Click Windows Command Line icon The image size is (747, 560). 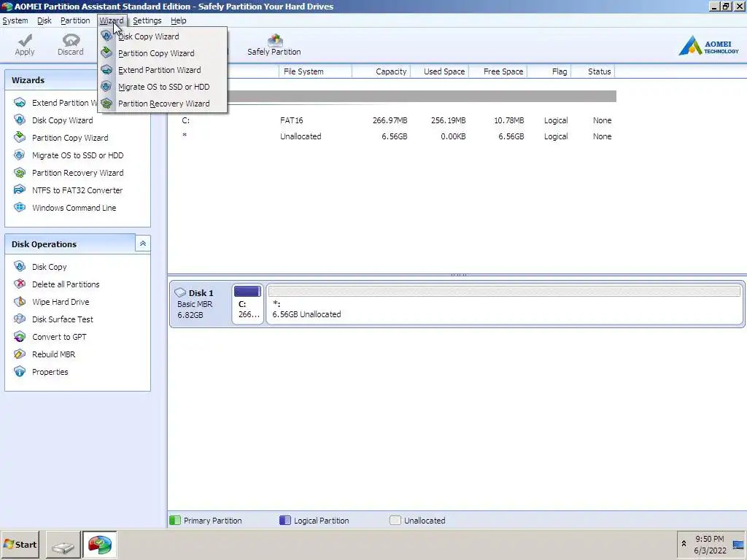[x=20, y=208]
